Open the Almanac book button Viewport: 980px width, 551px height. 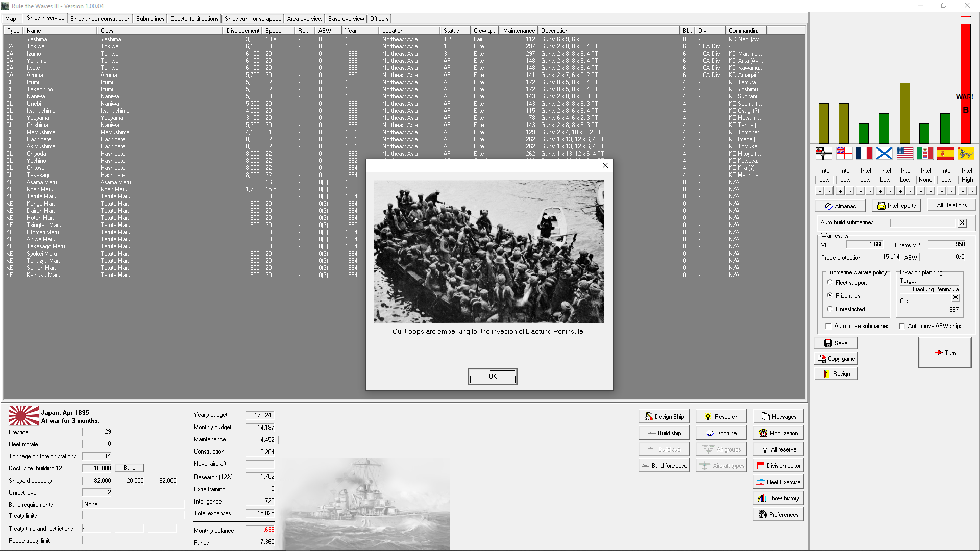click(840, 206)
